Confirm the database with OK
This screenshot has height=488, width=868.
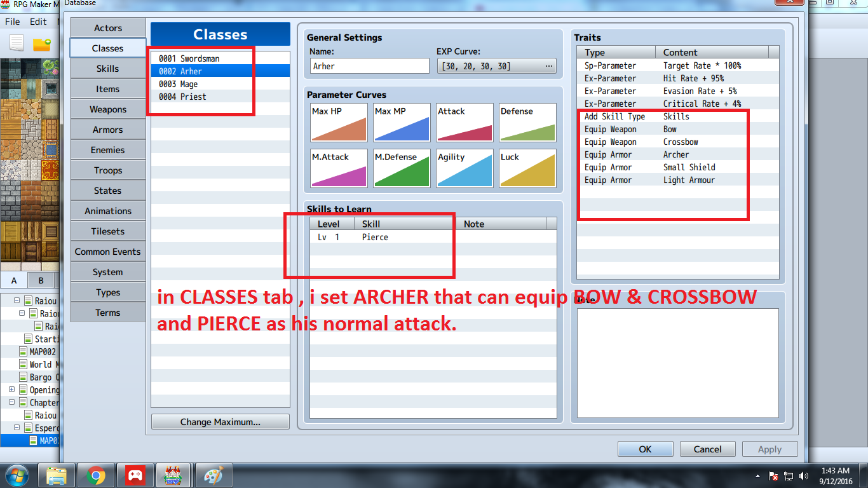645,449
